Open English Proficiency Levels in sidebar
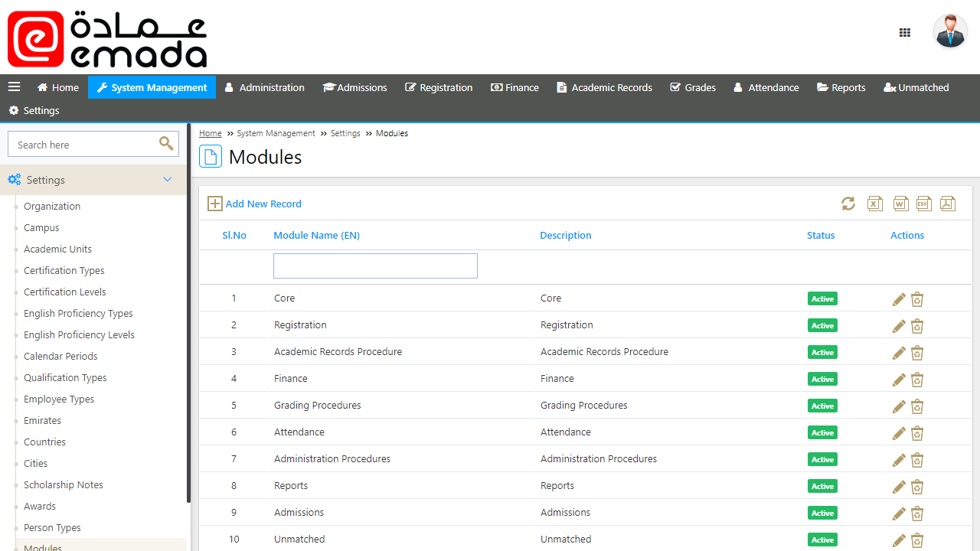980x551 pixels. pyautogui.click(x=79, y=334)
